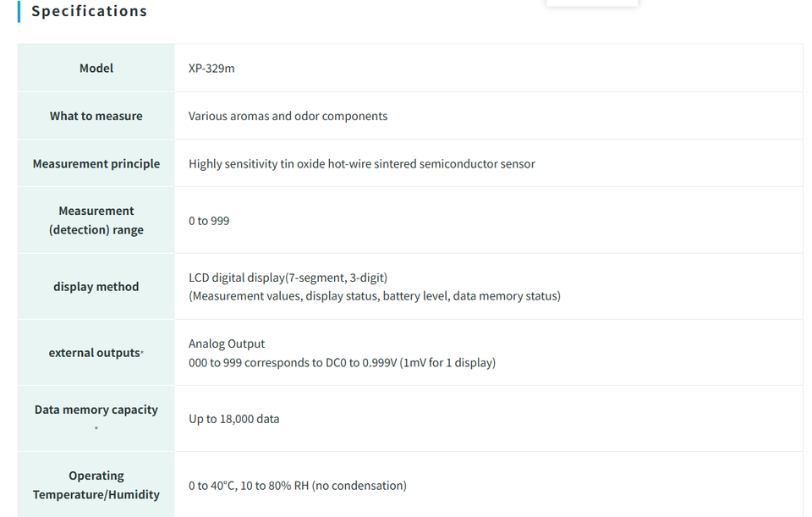Click the DC0 to 0.999V description line
Screen dimensions: 812x517
342,363
